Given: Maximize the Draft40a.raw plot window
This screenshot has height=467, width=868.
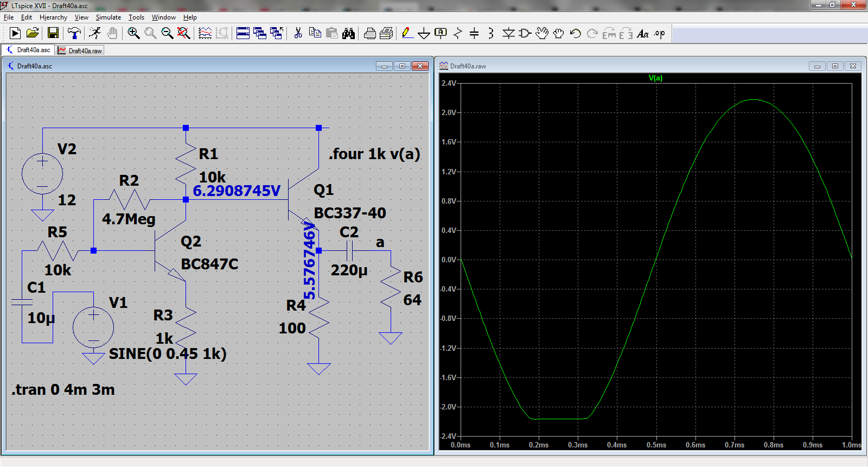Looking at the screenshot, I should (835, 66).
